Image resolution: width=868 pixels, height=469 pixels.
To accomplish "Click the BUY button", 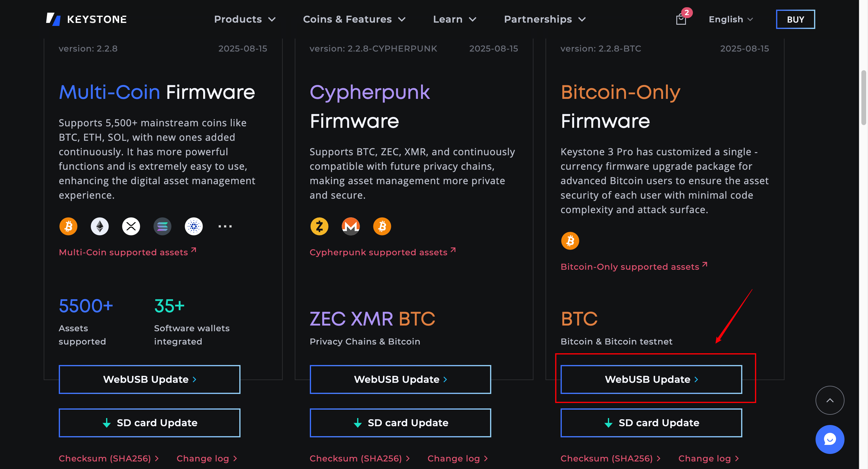I will pos(795,19).
